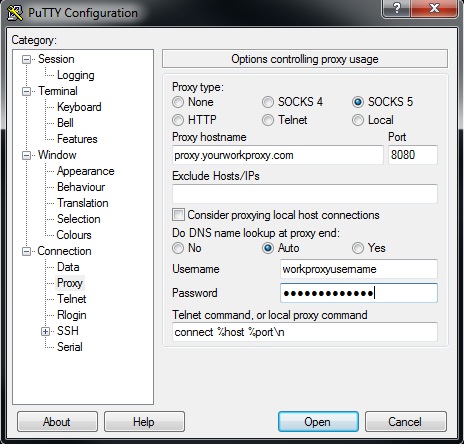
Task: Open the Data category
Action: (x=68, y=267)
